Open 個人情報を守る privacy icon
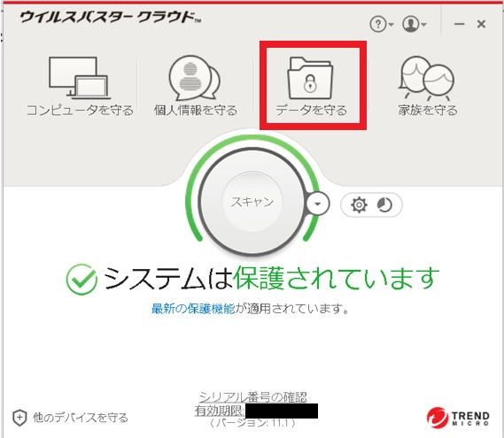 coord(195,78)
